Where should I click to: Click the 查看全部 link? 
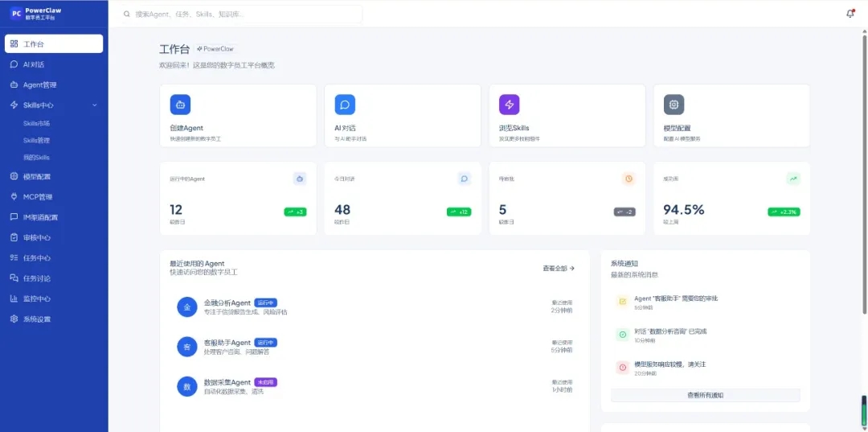pos(559,269)
